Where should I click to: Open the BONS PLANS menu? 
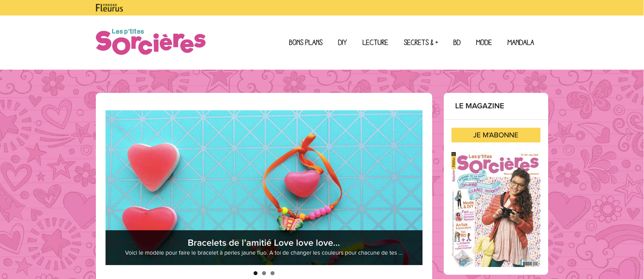[x=306, y=43]
